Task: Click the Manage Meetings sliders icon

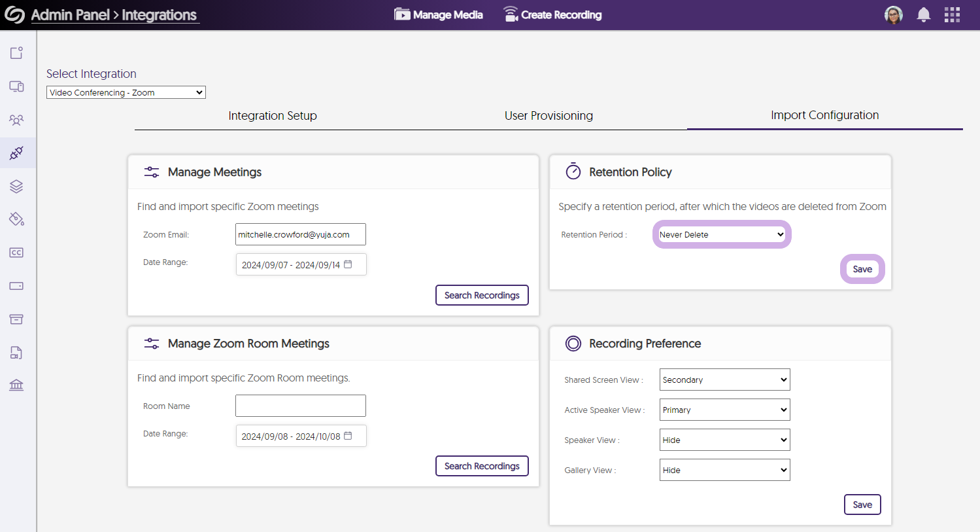Action: 152,172
